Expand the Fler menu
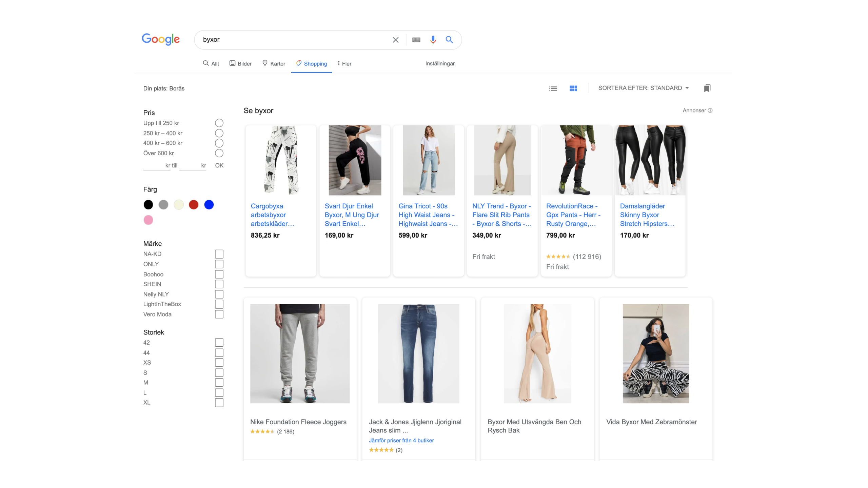868x488 pixels. (344, 64)
